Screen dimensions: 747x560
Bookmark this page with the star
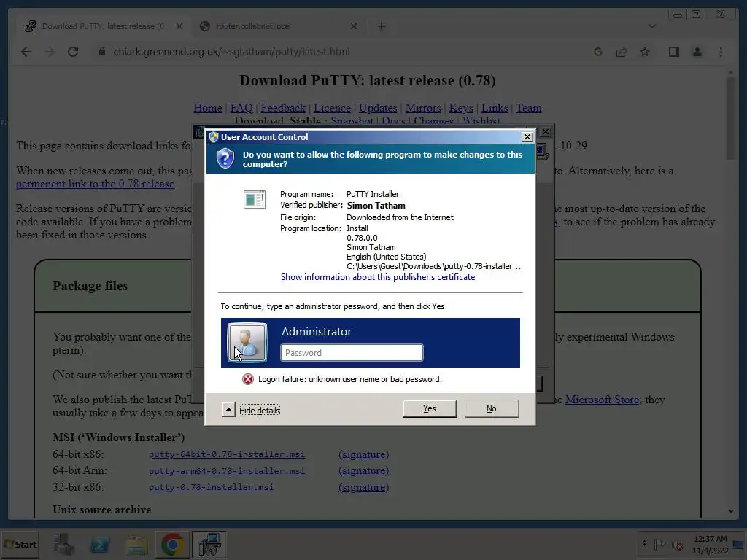tap(645, 52)
